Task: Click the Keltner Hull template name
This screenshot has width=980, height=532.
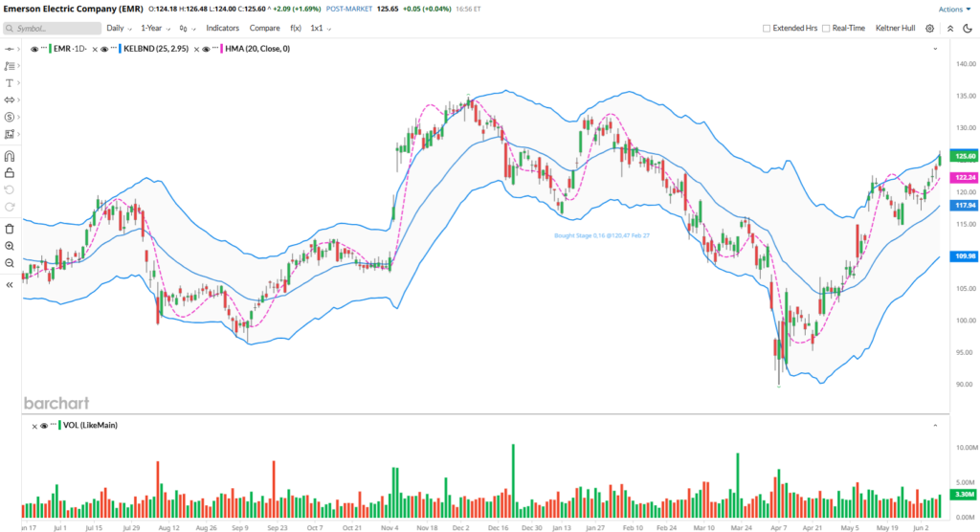Action: [x=897, y=29]
